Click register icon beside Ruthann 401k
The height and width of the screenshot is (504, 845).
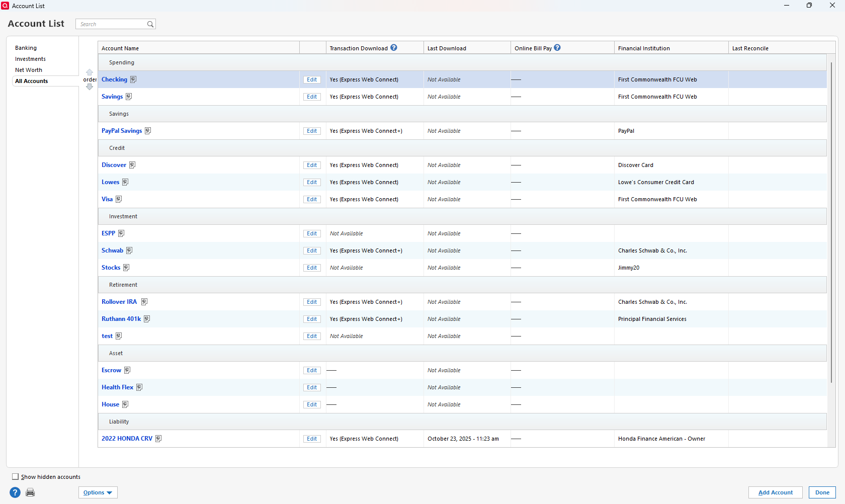(x=147, y=319)
